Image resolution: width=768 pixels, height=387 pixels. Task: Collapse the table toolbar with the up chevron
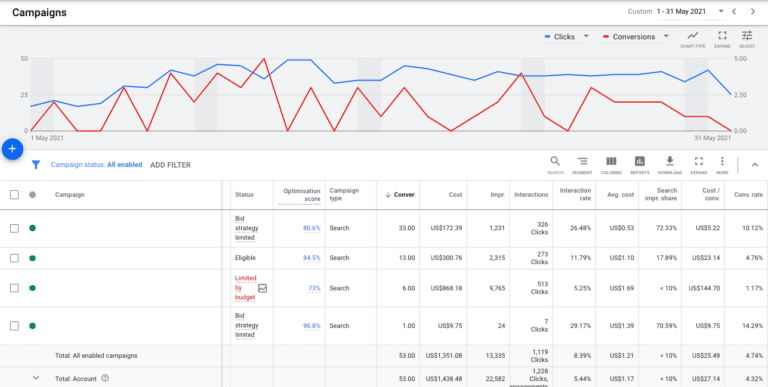tap(755, 165)
